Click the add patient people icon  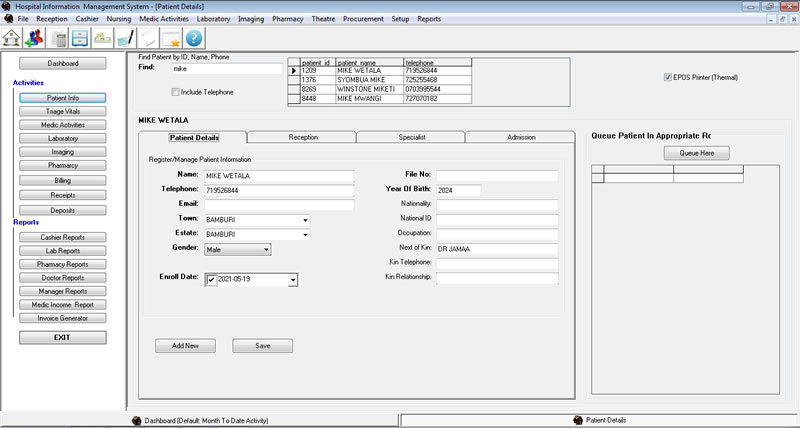(36, 38)
